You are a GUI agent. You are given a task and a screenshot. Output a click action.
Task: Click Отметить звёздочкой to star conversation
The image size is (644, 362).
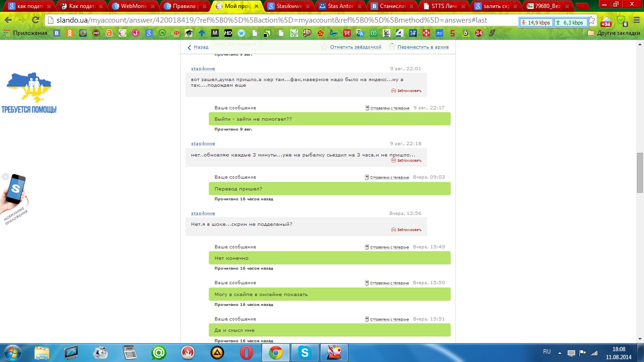point(351,47)
